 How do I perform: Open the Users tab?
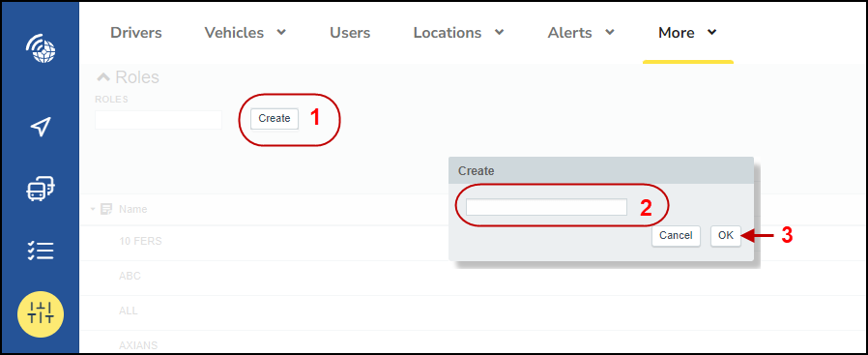(x=350, y=33)
